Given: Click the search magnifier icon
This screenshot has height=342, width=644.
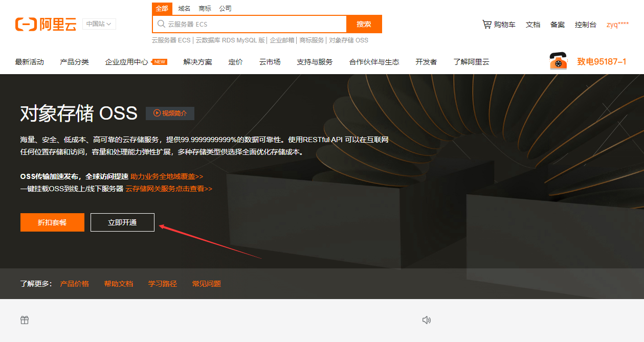Looking at the screenshot, I should click(x=161, y=24).
